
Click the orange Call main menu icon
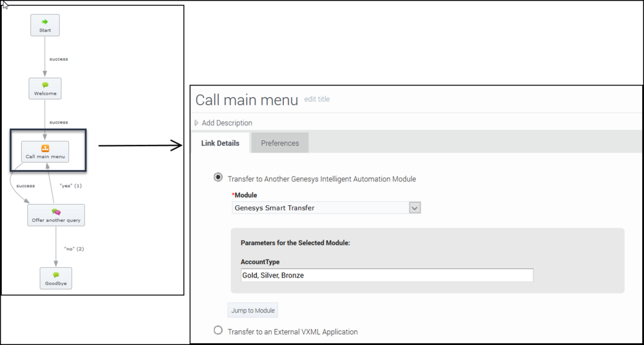[45, 148]
